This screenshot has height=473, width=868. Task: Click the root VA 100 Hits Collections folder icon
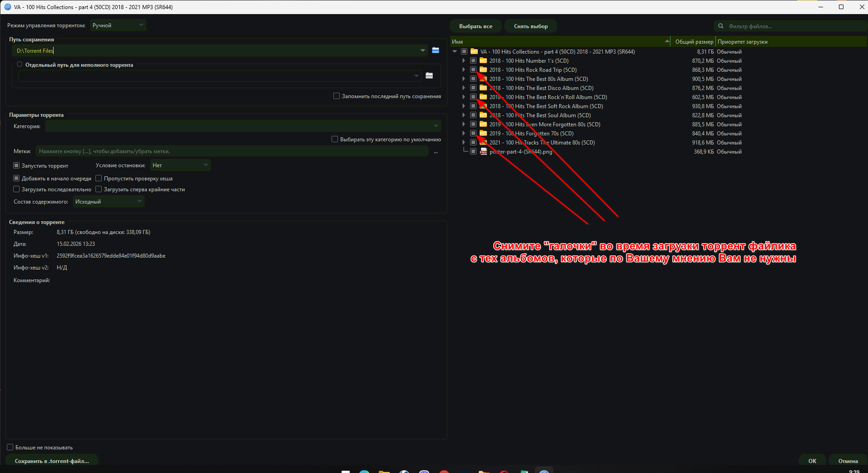tap(474, 52)
